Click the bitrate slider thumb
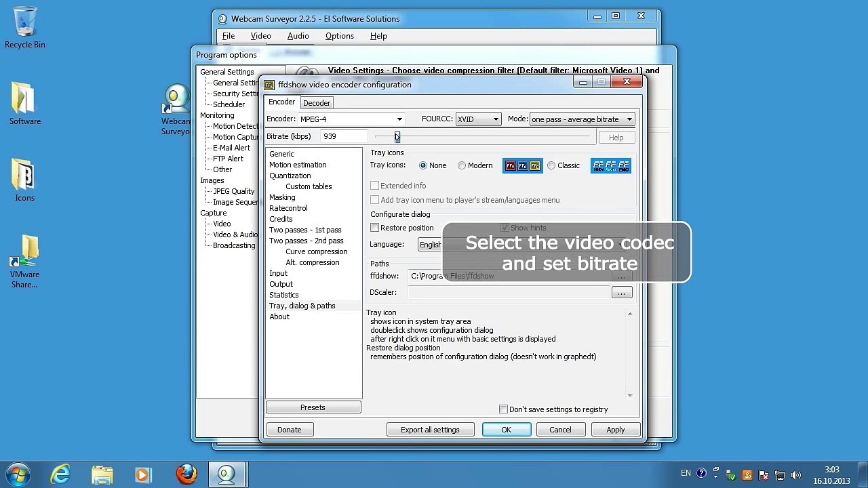 [397, 138]
